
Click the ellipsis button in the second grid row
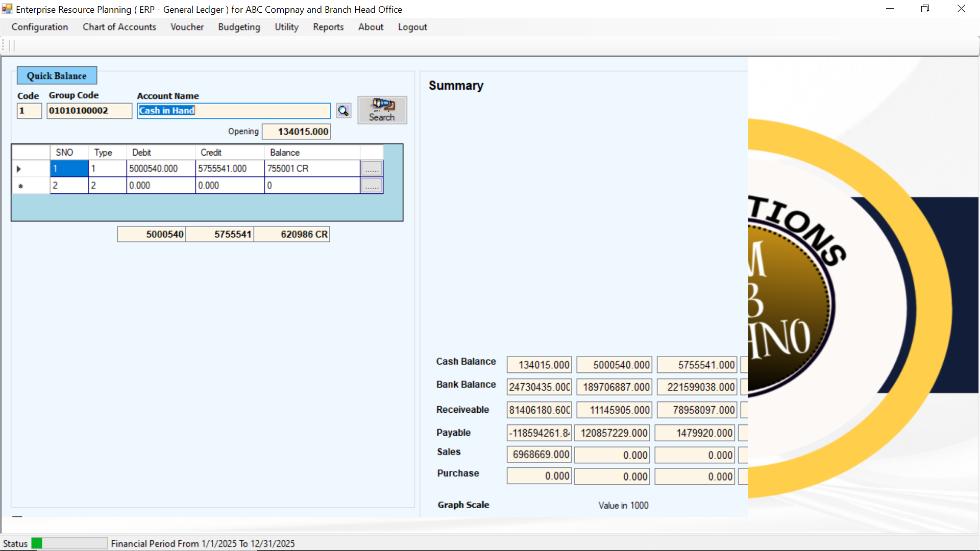click(372, 186)
